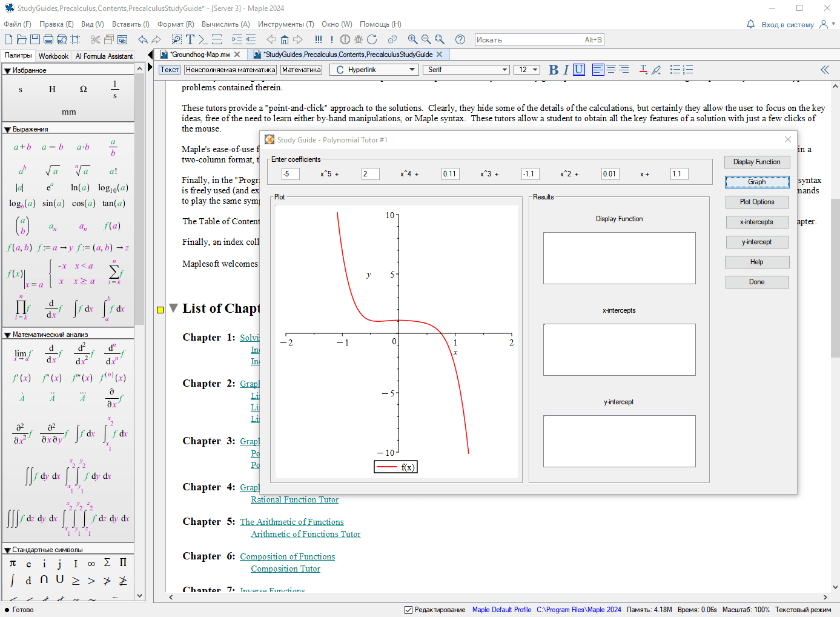
Task: Click the x^5 coefficient field containing -5
Action: (x=291, y=174)
